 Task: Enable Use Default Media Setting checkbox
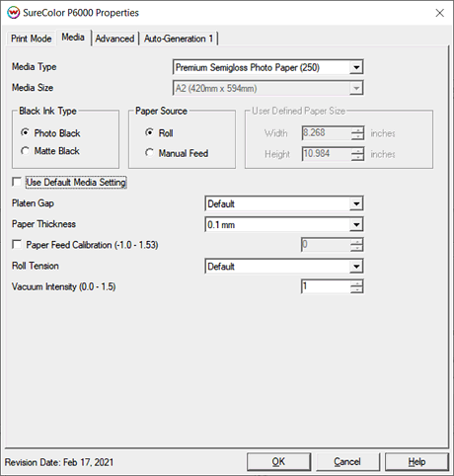click(x=17, y=182)
